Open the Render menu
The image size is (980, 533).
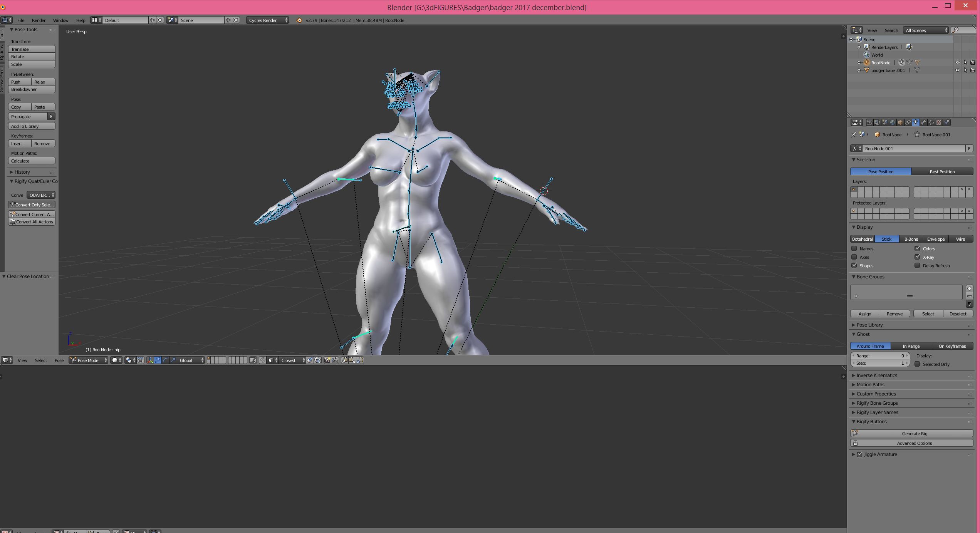(x=39, y=20)
